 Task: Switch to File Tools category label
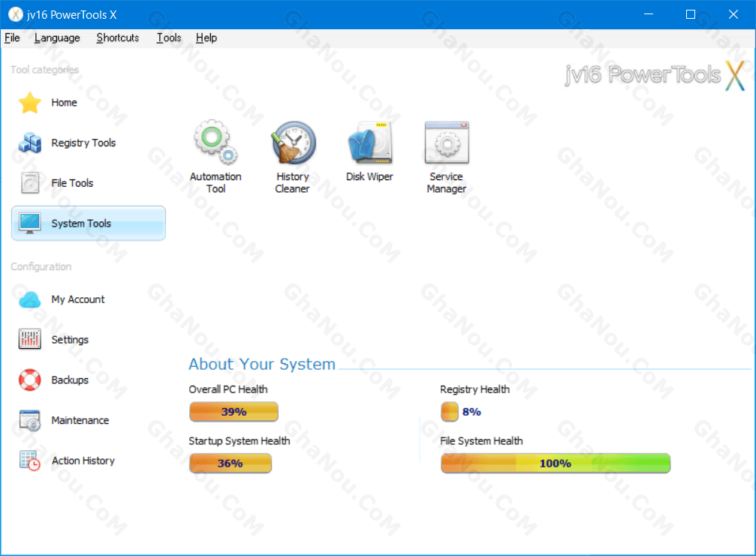[x=72, y=183]
